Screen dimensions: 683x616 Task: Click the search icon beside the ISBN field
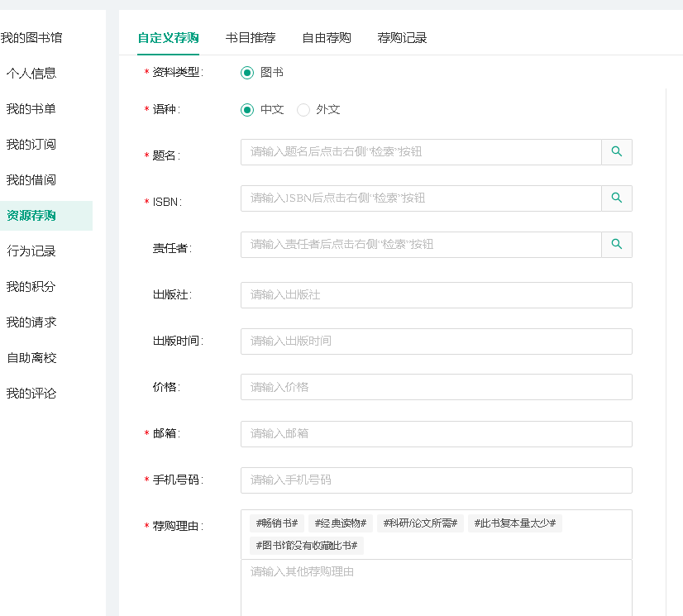(x=616, y=198)
